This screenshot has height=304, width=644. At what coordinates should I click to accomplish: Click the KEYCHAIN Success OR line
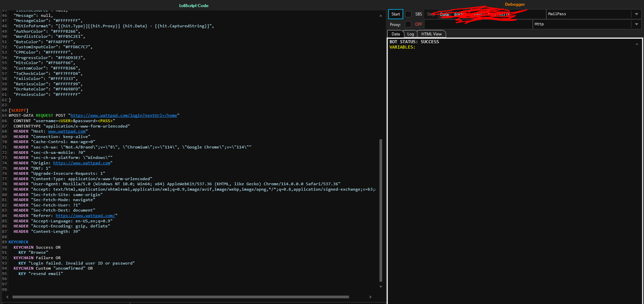tap(37, 247)
